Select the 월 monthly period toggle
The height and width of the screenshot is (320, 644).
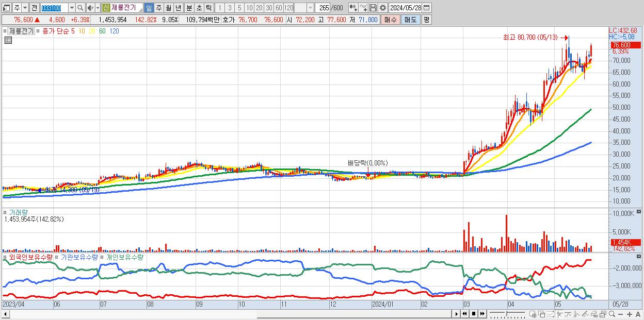point(168,8)
